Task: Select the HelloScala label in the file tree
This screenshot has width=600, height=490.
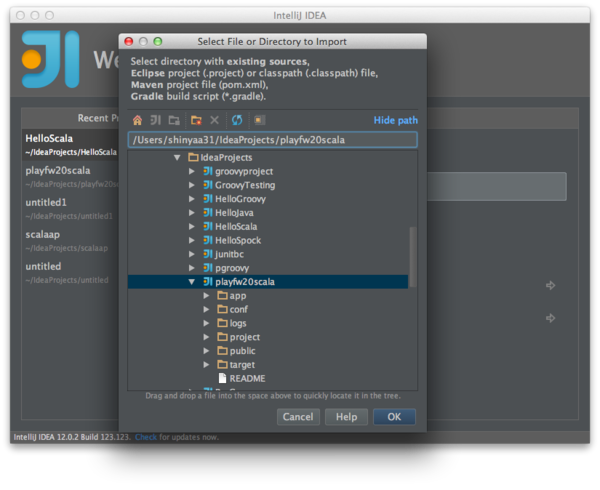Action: coord(236,226)
